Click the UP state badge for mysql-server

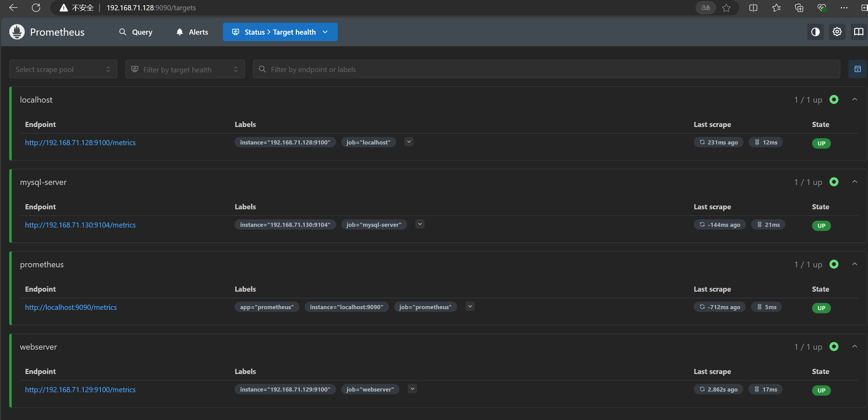[821, 226]
